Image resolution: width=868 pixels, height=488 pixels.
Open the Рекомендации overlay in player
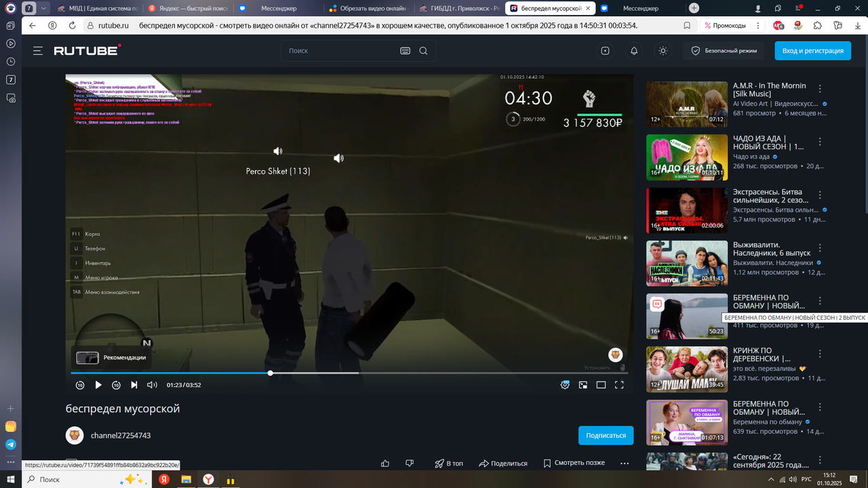click(111, 357)
